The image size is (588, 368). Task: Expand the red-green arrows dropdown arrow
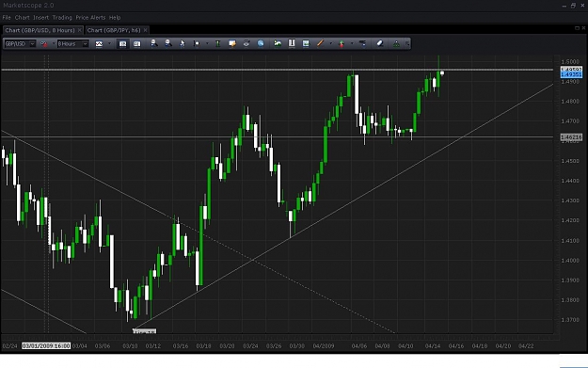click(x=352, y=44)
